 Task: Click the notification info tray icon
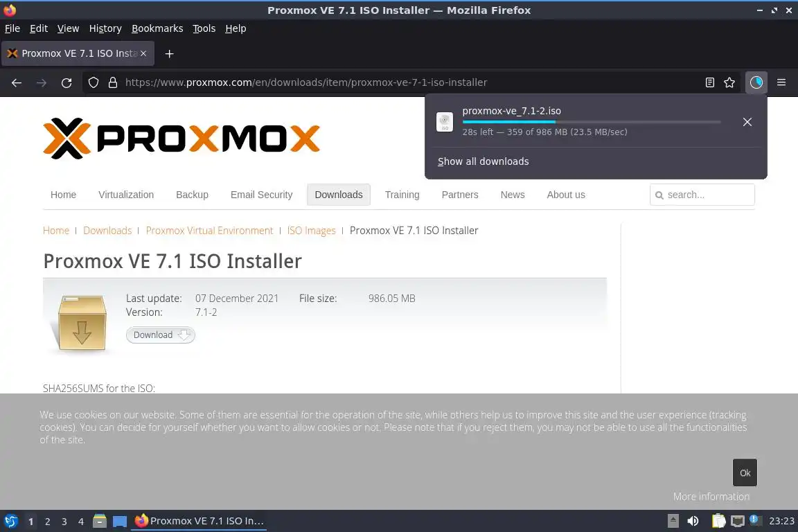point(755,520)
